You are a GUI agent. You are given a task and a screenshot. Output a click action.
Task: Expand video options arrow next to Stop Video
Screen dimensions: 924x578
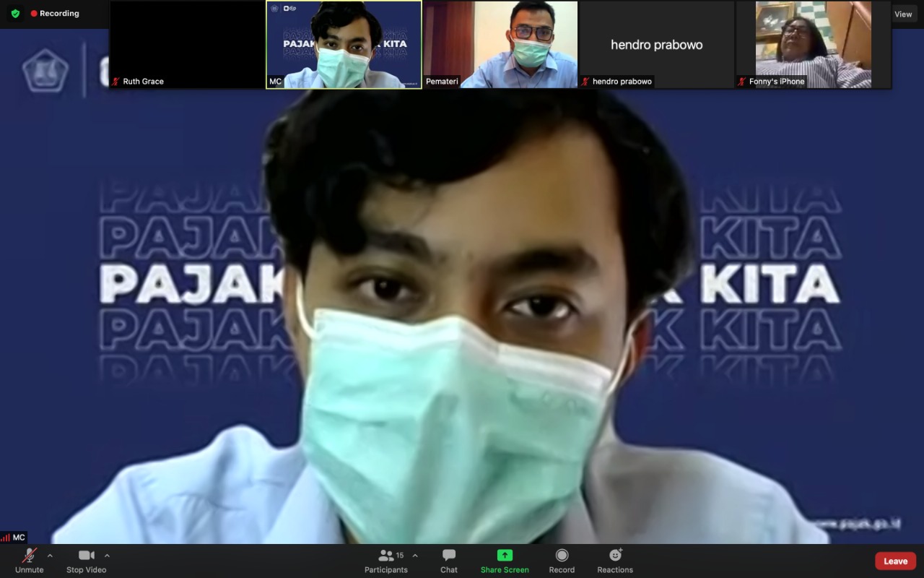point(107,556)
